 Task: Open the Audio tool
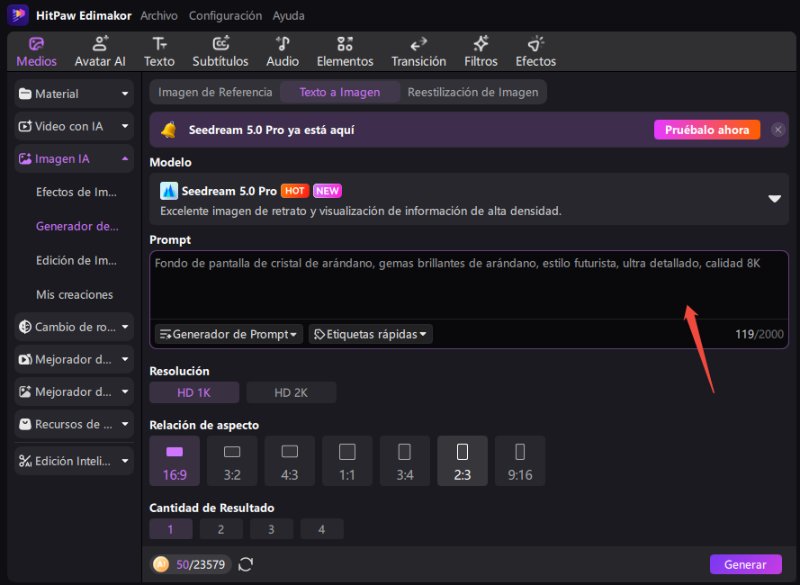coord(283,52)
